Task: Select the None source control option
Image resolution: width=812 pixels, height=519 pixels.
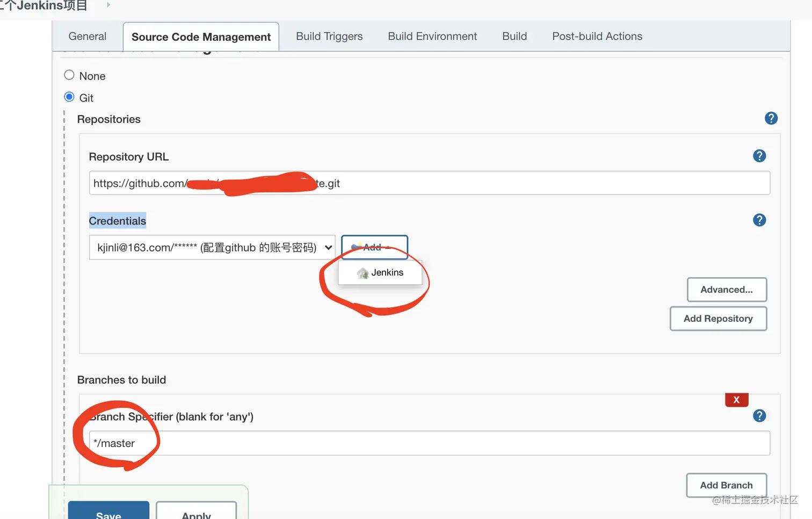Action: click(69, 75)
